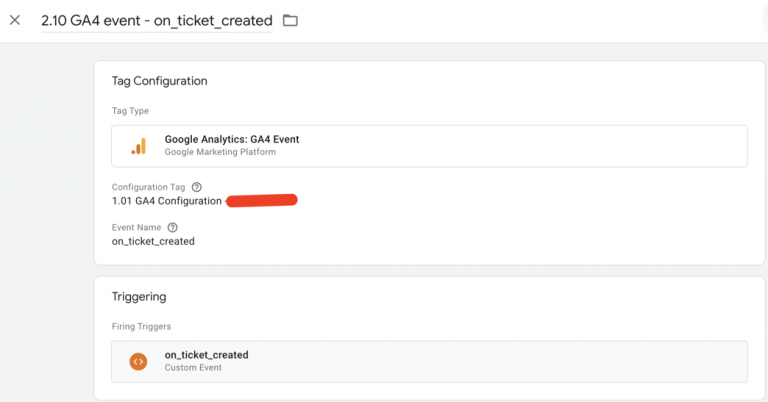Click the 'Configuration Tag' label
This screenshot has width=768, height=402.
click(148, 187)
